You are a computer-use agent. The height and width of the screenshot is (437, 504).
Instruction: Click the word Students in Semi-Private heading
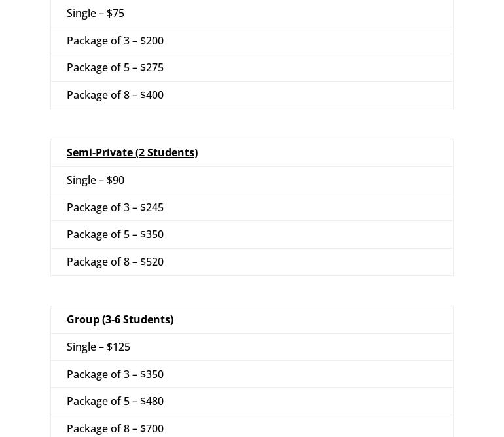pyautogui.click(x=171, y=152)
